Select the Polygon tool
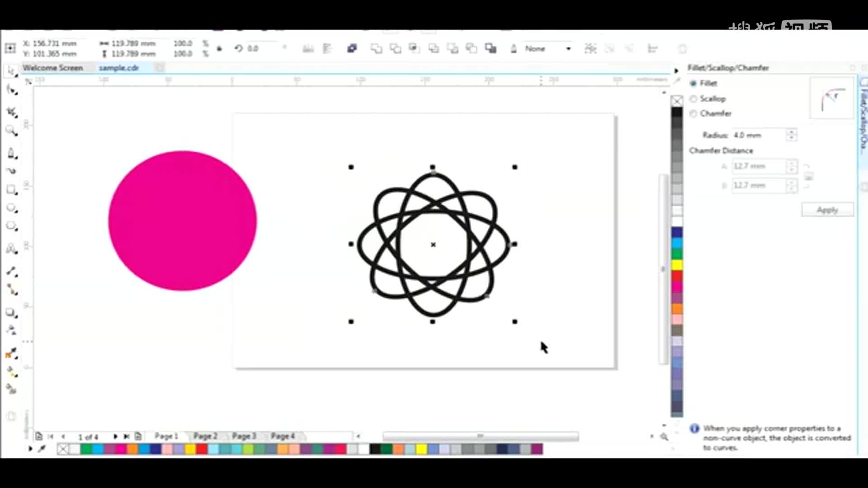This screenshot has width=868, height=488. pos(12,226)
